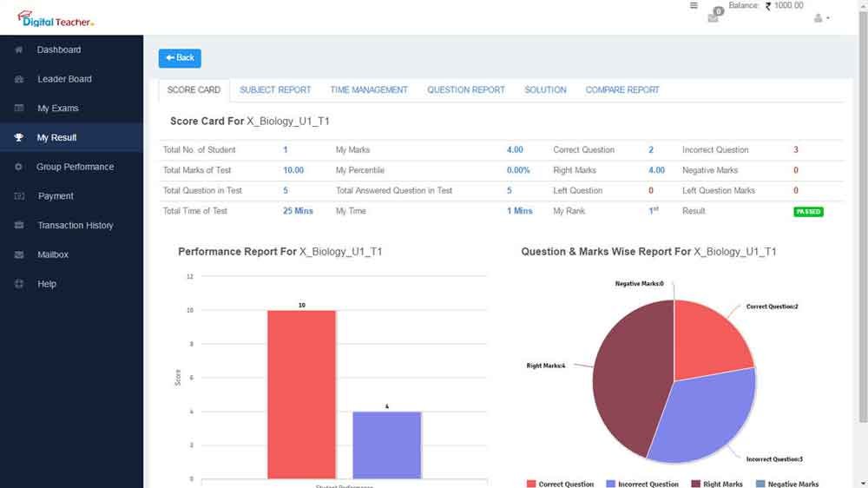Click the My Exams icon in sidebar
The image size is (868, 488).
19,109
